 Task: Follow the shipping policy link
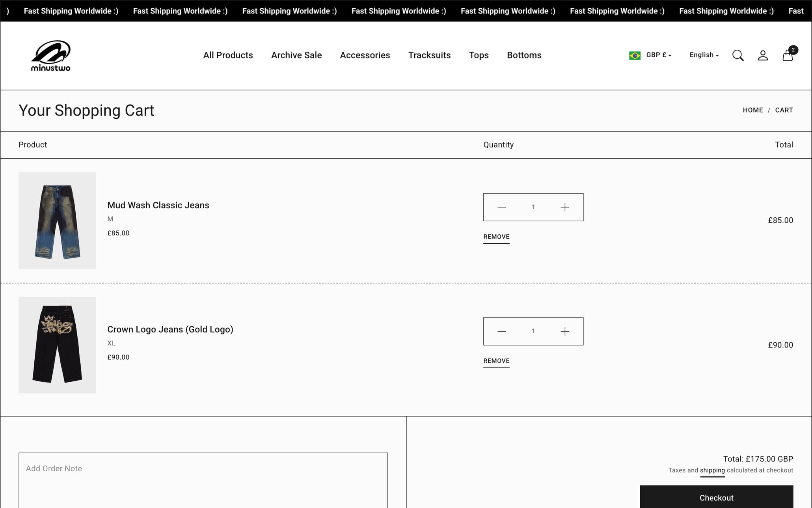point(712,470)
